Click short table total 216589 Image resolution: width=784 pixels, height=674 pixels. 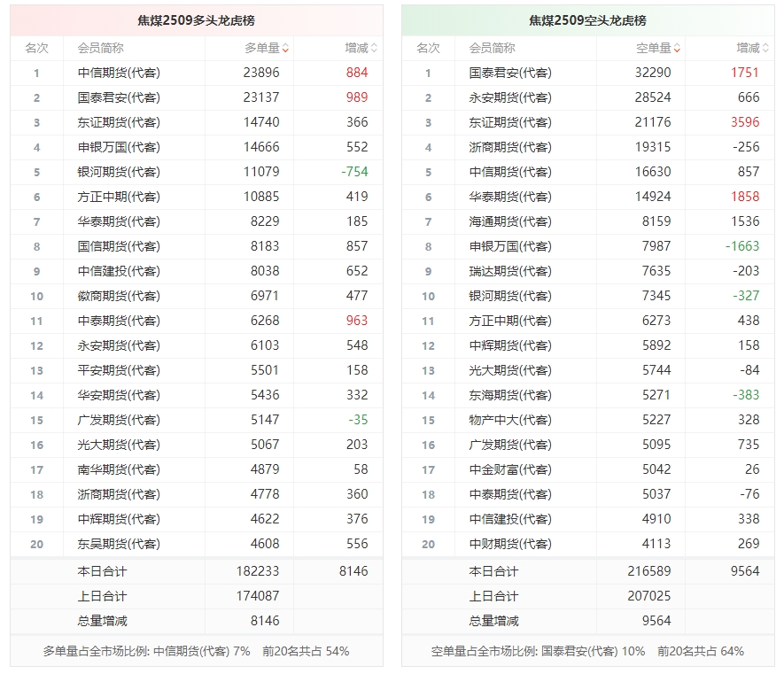pyautogui.click(x=649, y=571)
